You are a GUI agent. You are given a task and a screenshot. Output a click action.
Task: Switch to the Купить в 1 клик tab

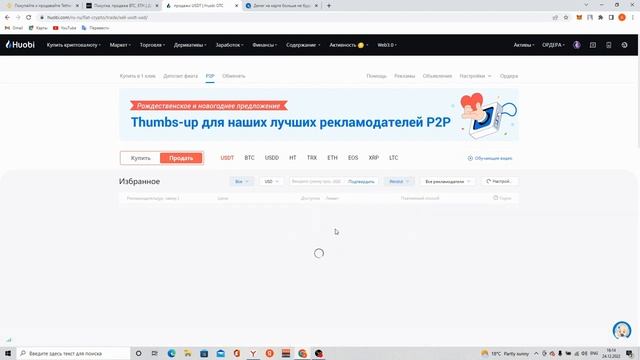(x=138, y=76)
